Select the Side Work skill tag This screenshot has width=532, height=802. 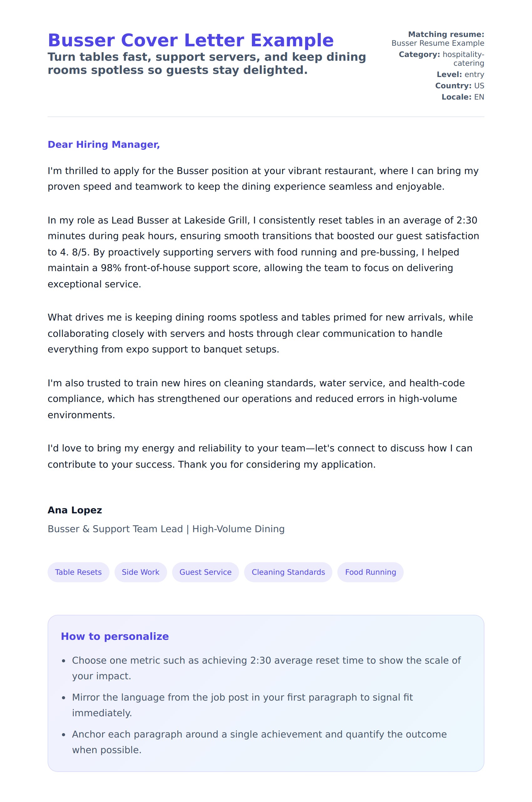[x=141, y=572]
